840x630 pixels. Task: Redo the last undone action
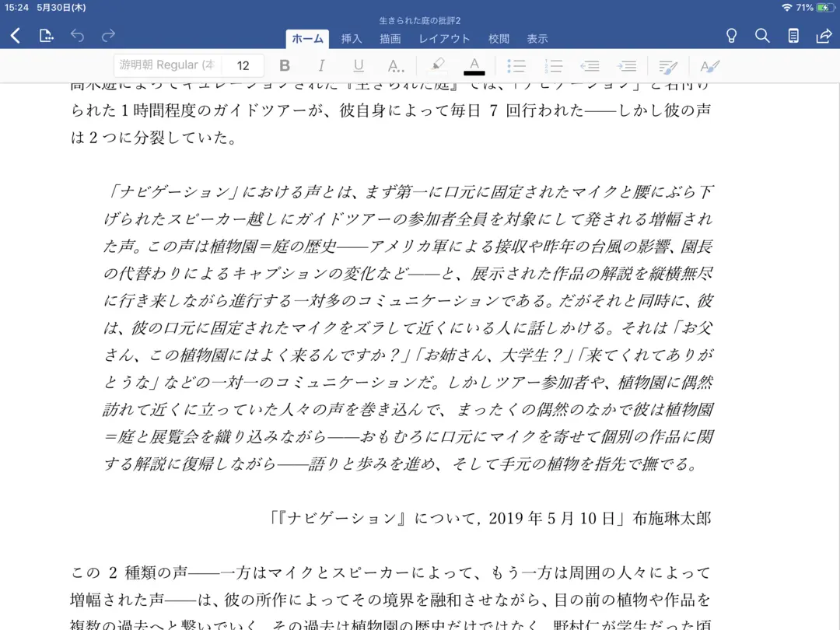pos(108,36)
